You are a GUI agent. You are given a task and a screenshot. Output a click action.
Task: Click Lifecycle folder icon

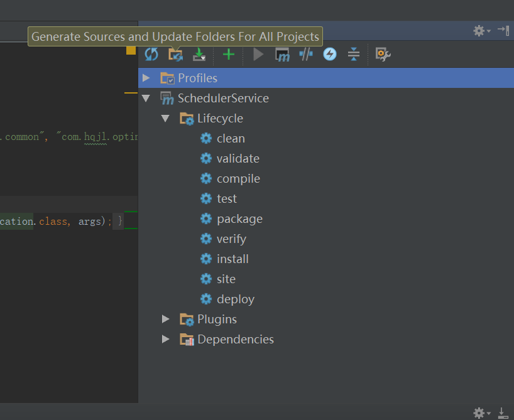click(x=187, y=119)
